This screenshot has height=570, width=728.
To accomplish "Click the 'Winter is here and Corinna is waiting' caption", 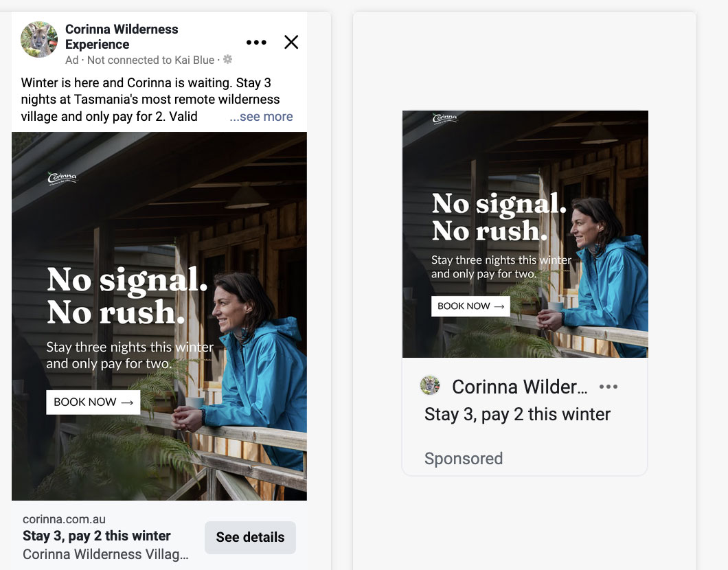I will pyautogui.click(x=150, y=100).
